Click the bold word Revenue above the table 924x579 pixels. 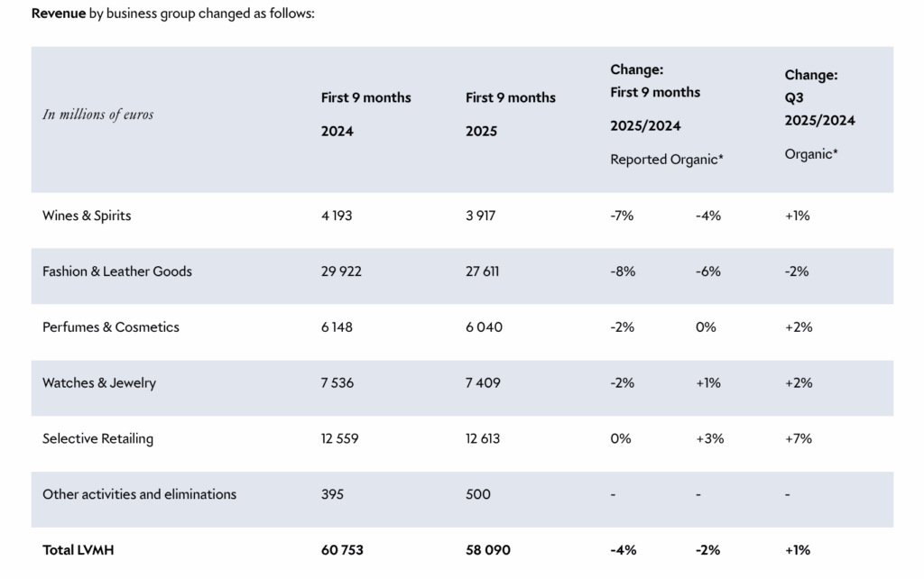59,14
